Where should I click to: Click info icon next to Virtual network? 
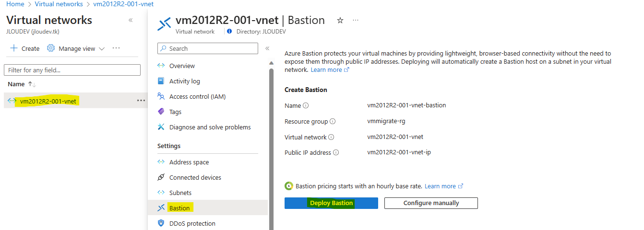pyautogui.click(x=331, y=137)
